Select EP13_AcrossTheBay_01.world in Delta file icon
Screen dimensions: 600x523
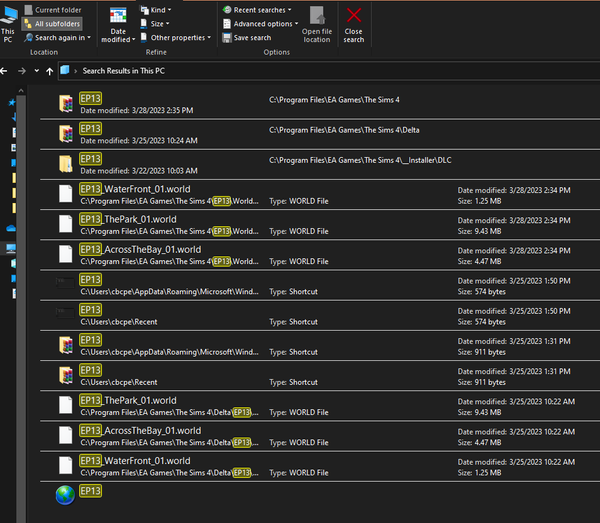66,435
